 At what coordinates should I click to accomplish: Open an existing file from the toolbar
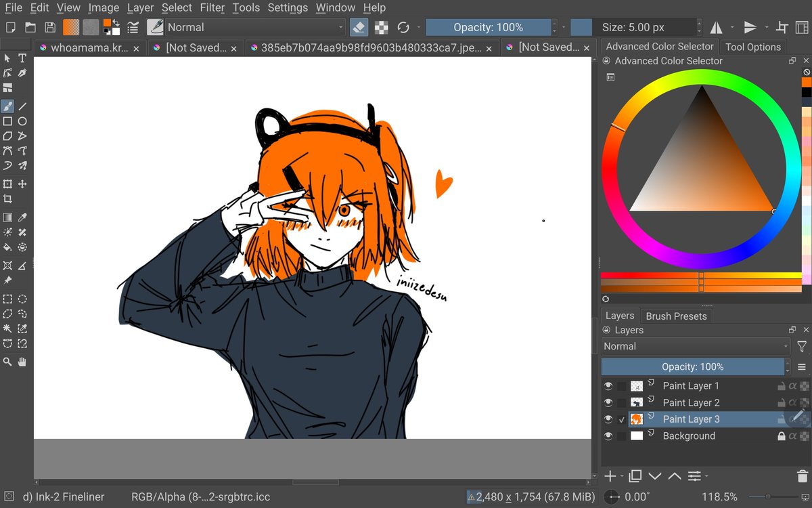pyautogui.click(x=30, y=27)
